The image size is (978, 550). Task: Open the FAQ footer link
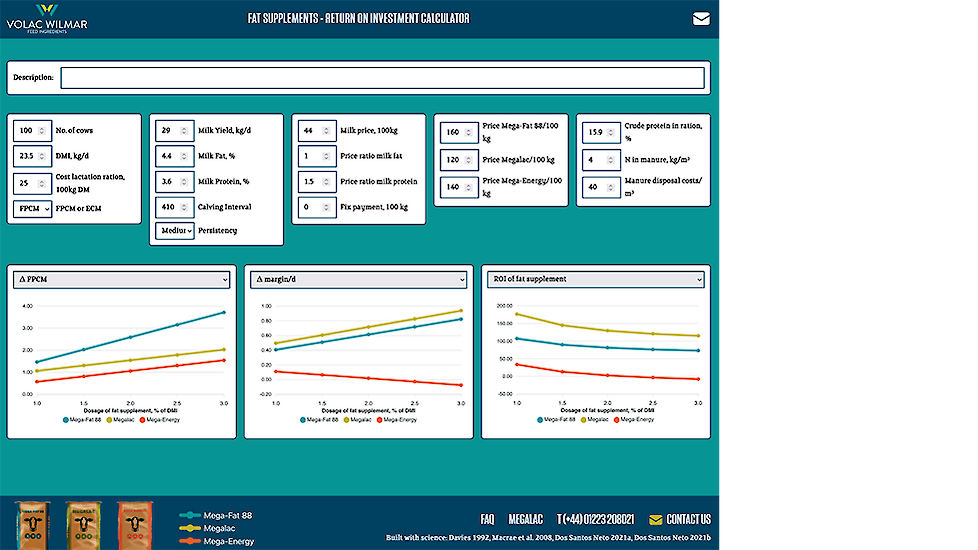[x=487, y=519]
